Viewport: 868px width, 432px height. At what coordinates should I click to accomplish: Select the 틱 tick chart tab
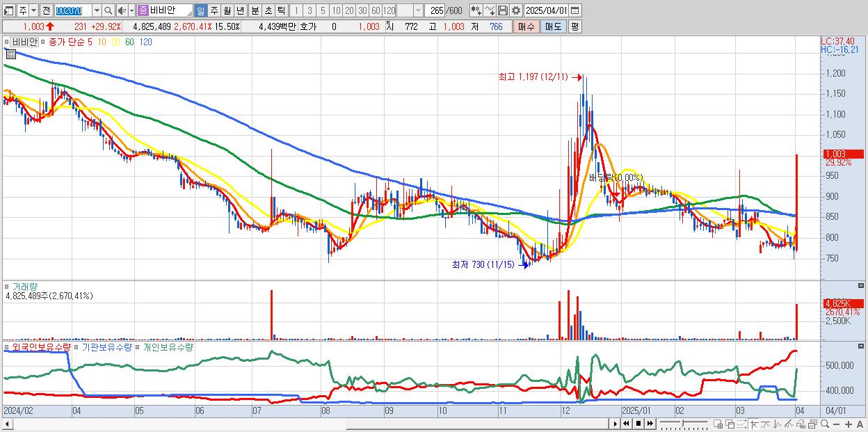click(x=281, y=10)
